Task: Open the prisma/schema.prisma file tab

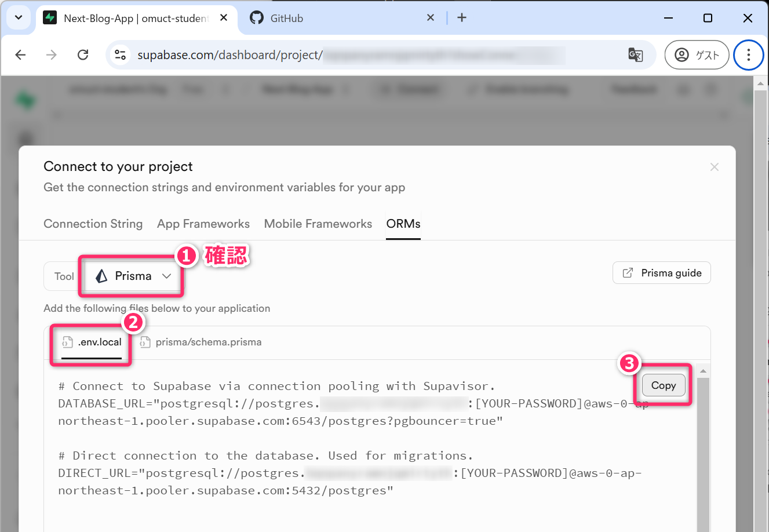Action: point(201,342)
